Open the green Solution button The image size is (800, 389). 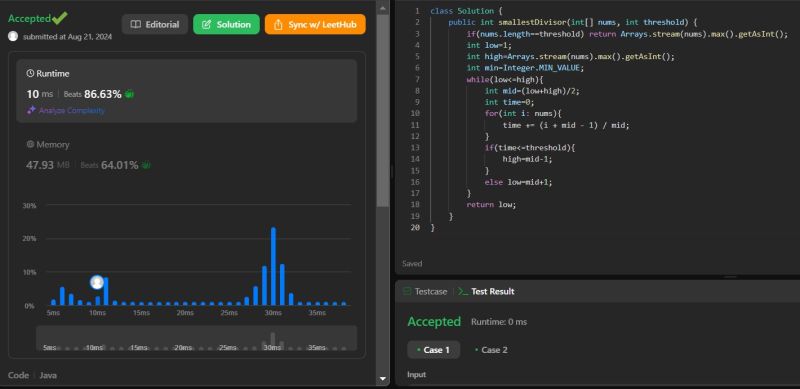227,25
